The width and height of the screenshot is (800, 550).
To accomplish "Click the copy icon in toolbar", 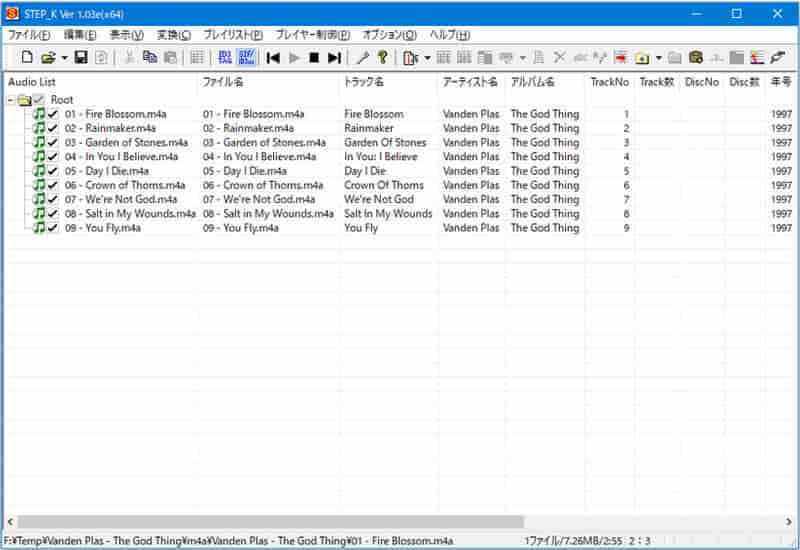I will click(150, 58).
